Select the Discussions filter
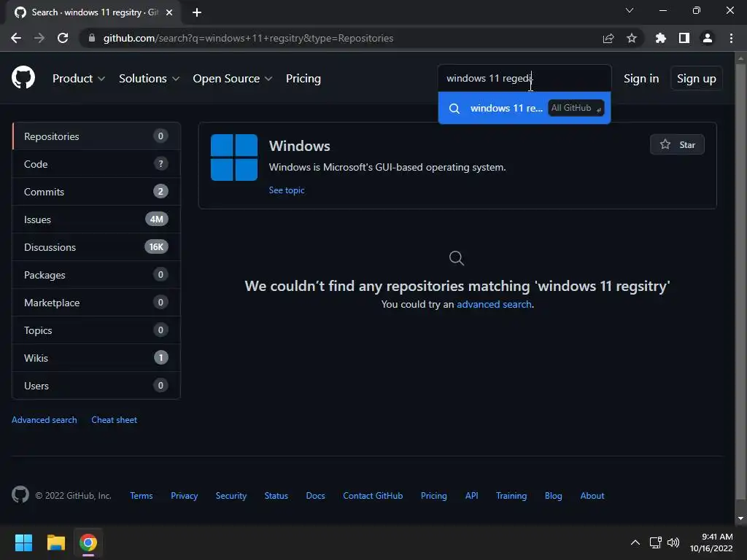The width and height of the screenshot is (747, 560). coord(96,246)
